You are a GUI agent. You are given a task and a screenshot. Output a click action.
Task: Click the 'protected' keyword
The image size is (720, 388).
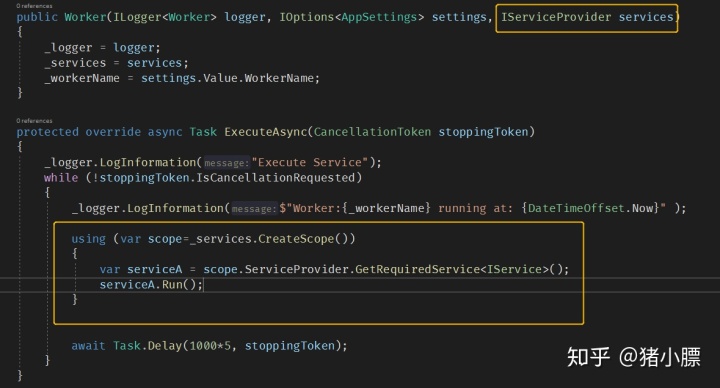click(47, 132)
